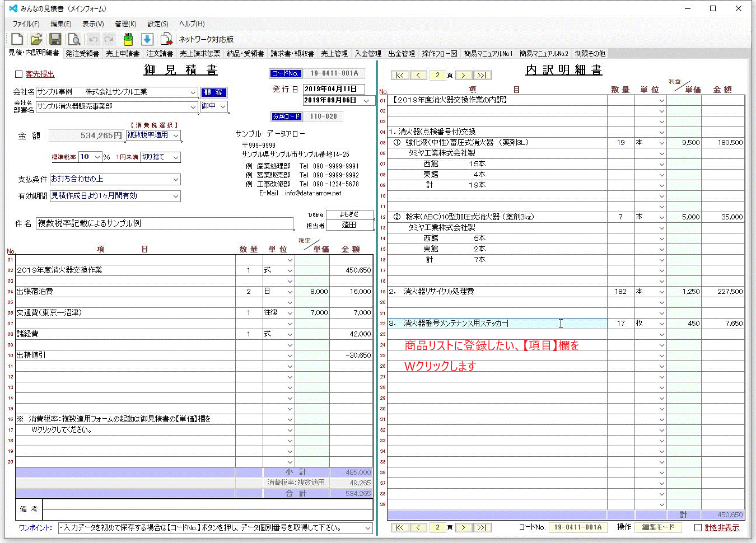Switch to the 入金管理 tab

tap(368, 54)
